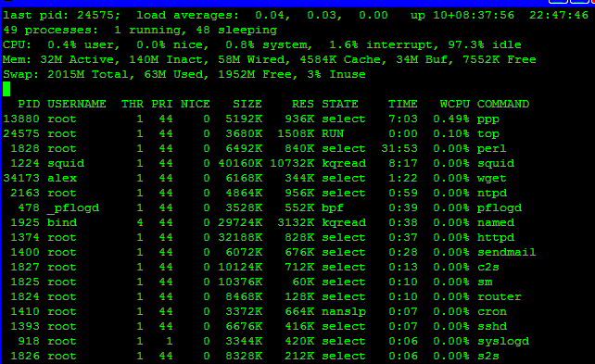The height and width of the screenshot is (364, 595).
Task: Click the thread count 4 in the named row
Action: coord(140,222)
